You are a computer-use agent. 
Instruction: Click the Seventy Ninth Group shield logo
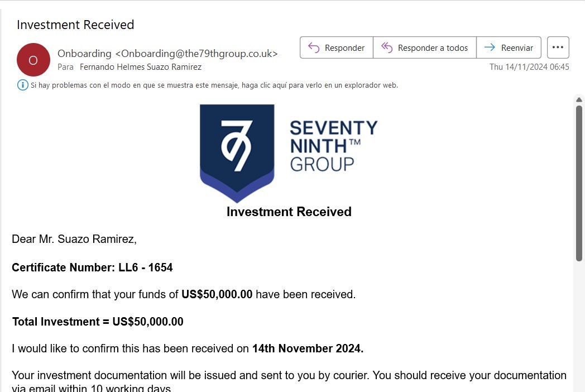[237, 152]
